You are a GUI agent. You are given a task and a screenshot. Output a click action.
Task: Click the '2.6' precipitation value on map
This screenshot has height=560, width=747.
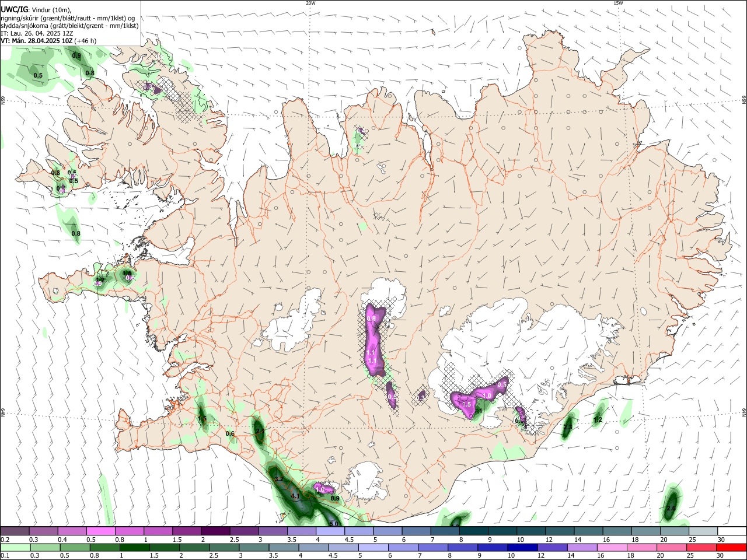pos(671,509)
